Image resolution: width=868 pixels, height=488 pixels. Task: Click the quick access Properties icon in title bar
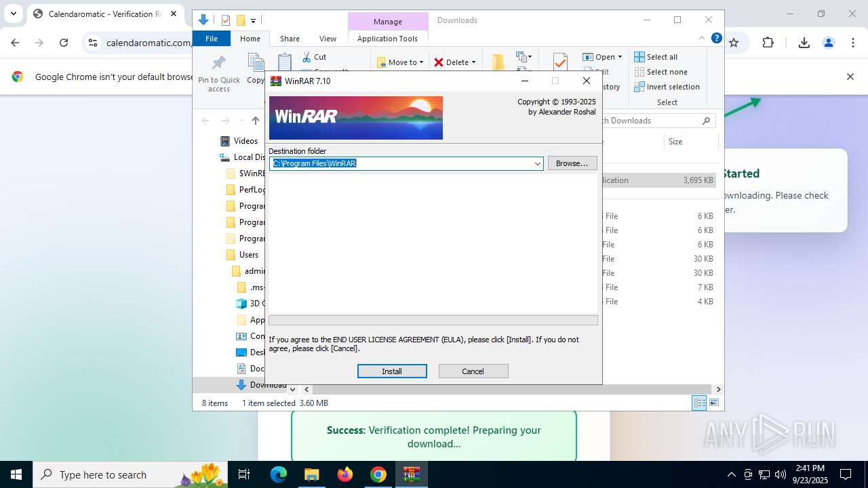click(226, 20)
